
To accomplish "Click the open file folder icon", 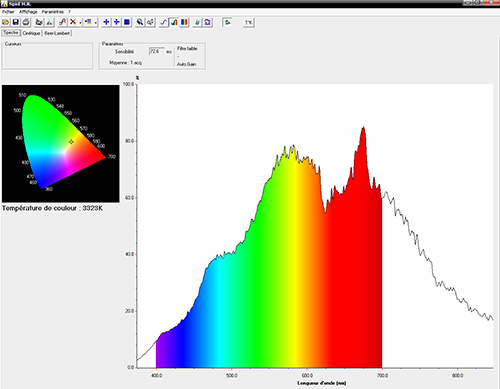I will pyautogui.click(x=5, y=22).
